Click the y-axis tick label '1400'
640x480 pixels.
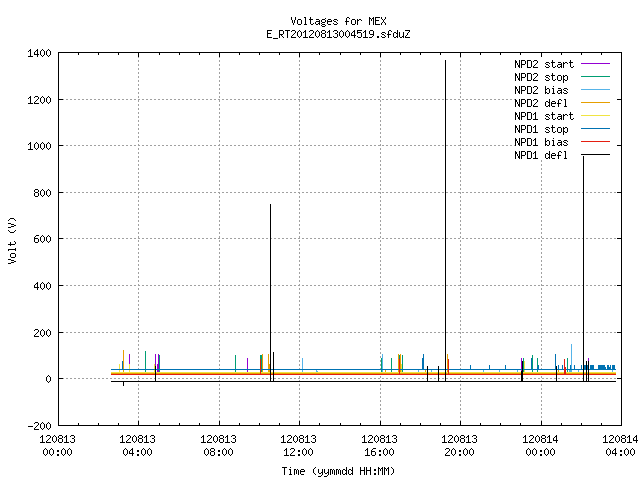click(40, 53)
